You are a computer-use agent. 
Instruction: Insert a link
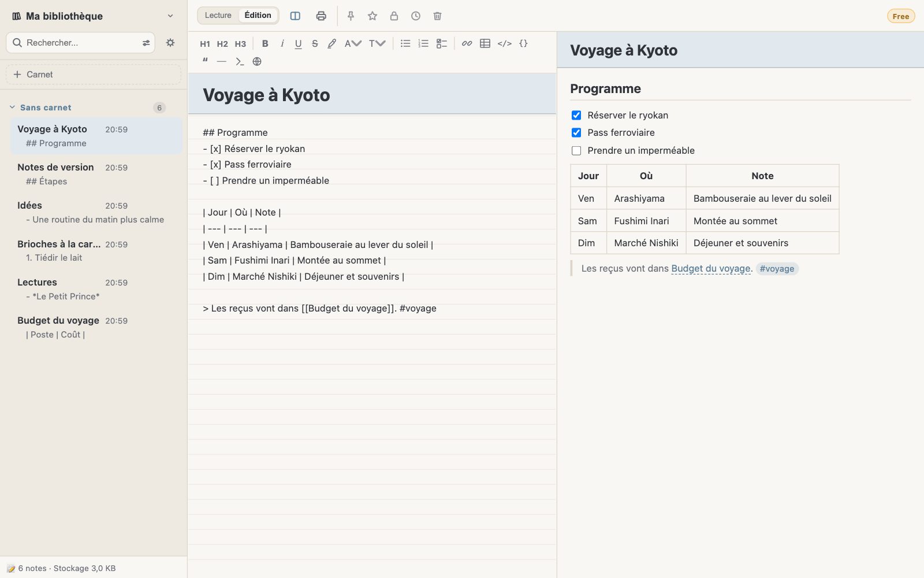[467, 43]
